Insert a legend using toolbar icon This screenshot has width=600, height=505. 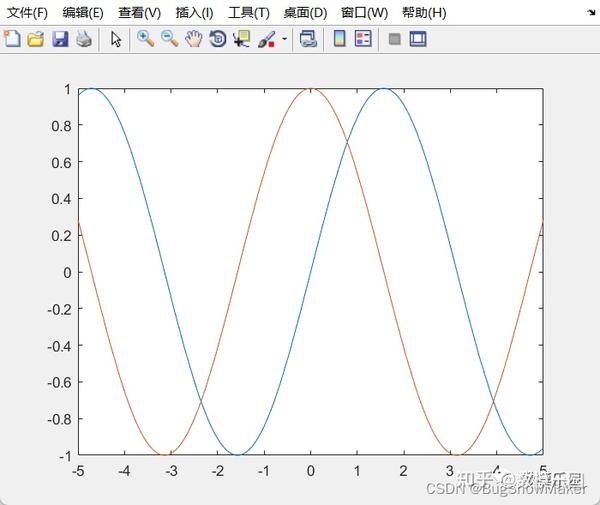click(x=363, y=39)
